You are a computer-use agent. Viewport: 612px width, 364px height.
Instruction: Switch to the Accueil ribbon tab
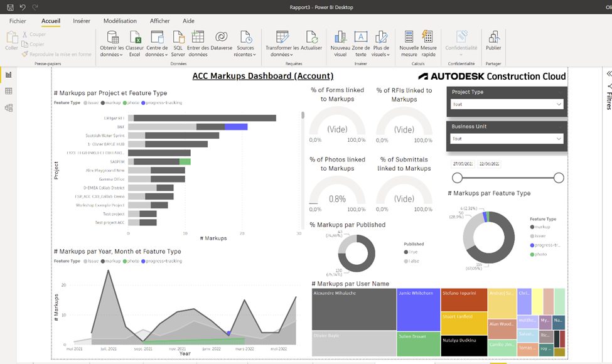pos(51,21)
